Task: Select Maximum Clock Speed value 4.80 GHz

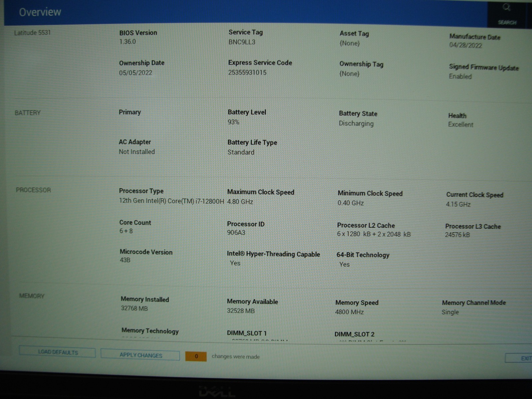Action: coord(240,202)
